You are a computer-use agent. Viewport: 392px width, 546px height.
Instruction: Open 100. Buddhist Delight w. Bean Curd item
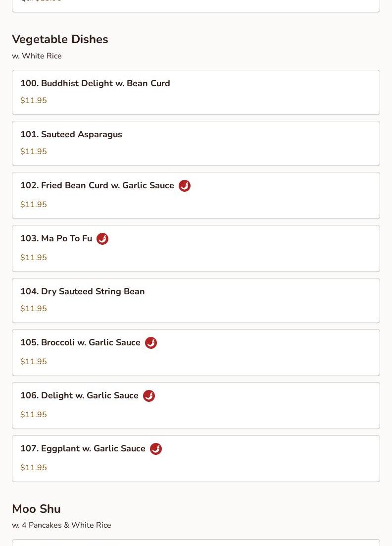pyautogui.click(x=95, y=83)
